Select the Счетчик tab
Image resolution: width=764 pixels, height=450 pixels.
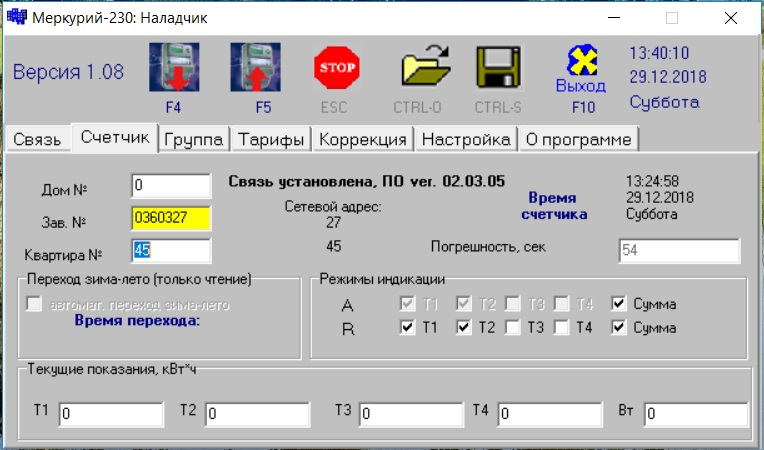[x=115, y=137]
